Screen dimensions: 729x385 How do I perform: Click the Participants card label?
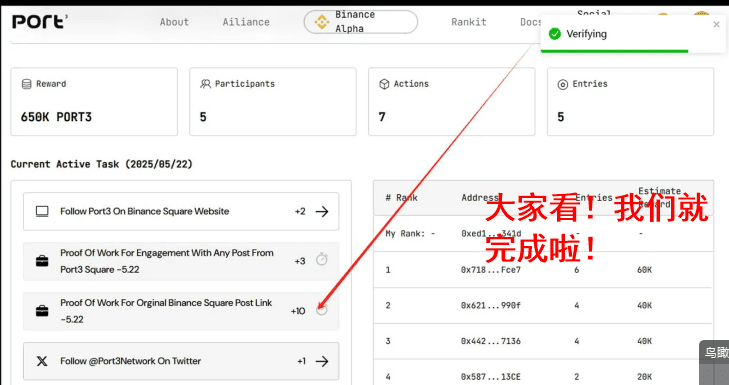(245, 84)
